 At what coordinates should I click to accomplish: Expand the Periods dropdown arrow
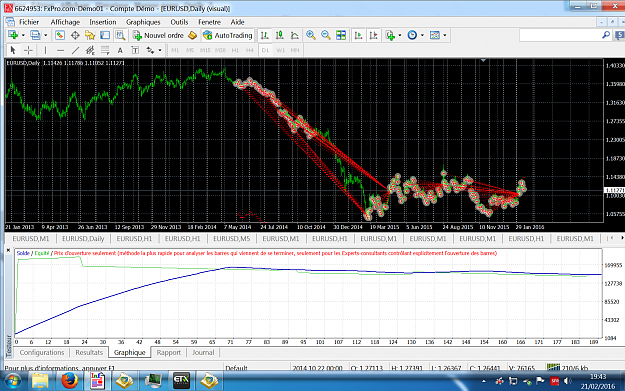click(422, 35)
